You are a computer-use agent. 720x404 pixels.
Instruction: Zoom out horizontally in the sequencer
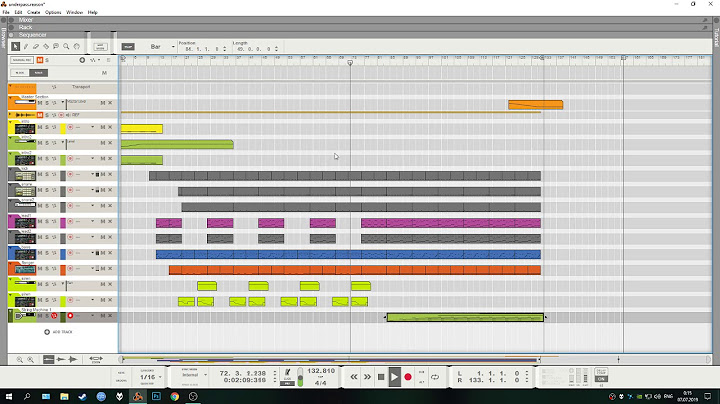coord(20,360)
